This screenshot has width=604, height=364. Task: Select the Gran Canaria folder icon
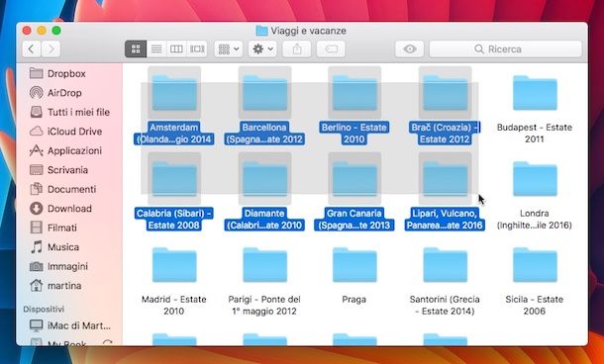(x=354, y=179)
